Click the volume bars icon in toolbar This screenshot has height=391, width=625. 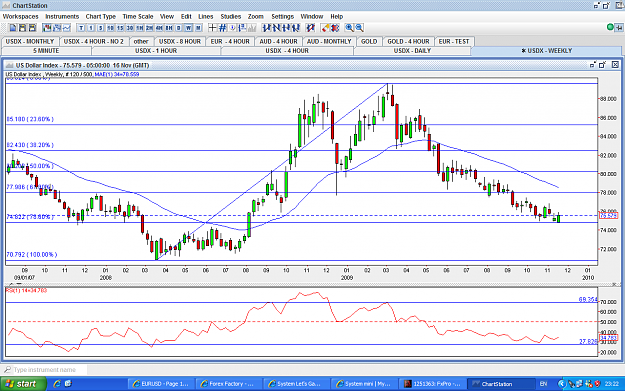(252, 28)
